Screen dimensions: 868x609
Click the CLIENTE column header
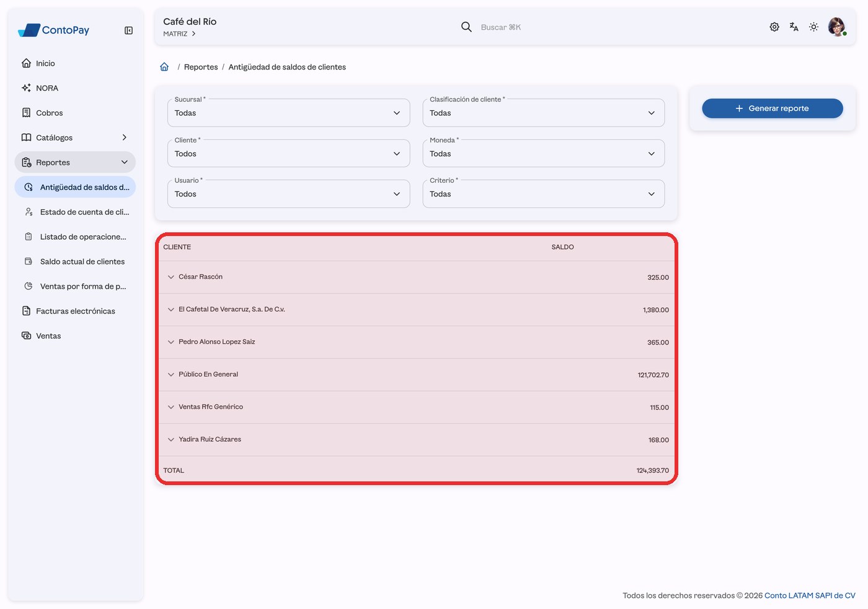(177, 247)
